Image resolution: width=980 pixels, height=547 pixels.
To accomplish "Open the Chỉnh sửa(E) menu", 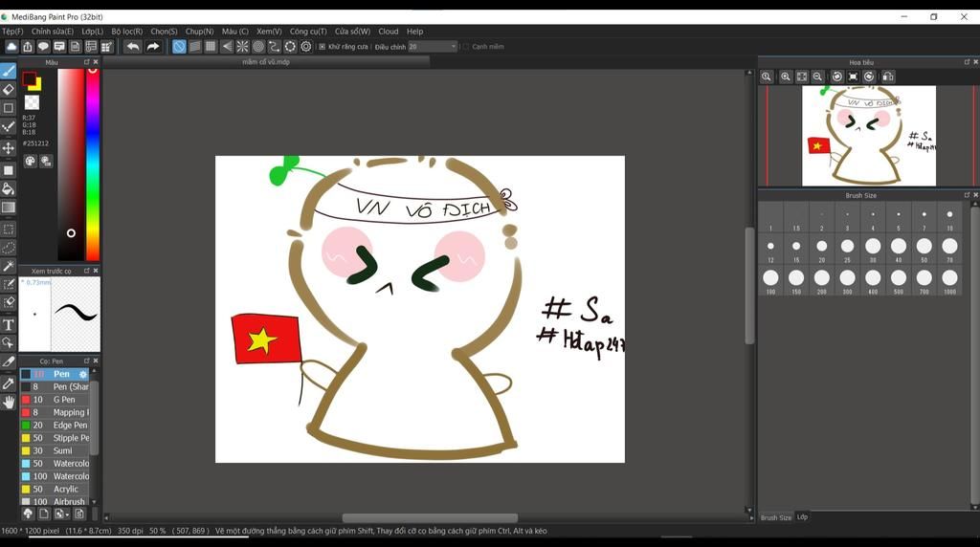I will (x=53, y=32).
